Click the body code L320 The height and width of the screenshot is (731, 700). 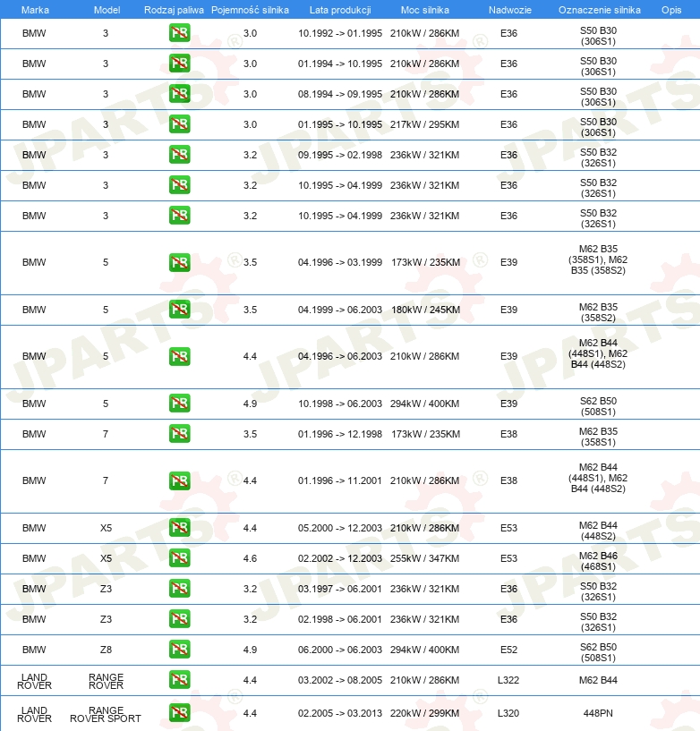tap(508, 713)
